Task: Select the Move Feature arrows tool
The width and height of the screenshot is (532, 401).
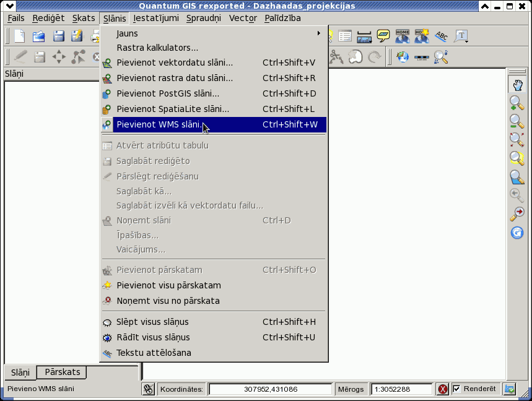Action: pos(59,56)
